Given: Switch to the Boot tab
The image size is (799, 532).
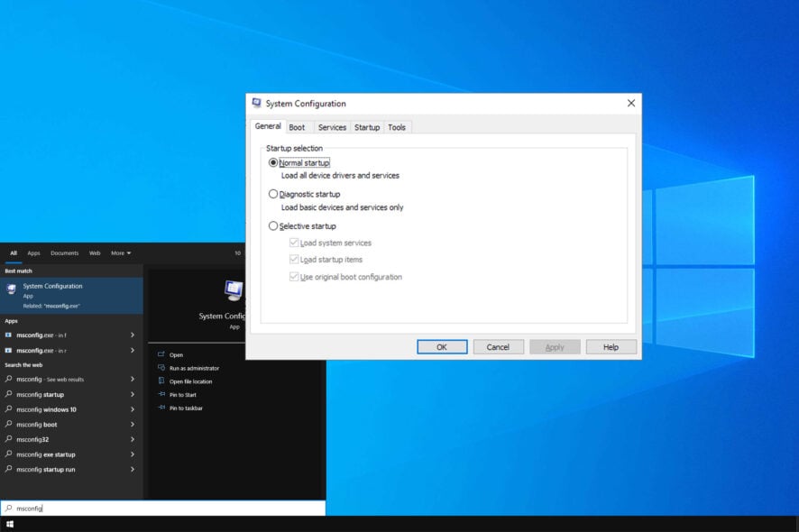Looking at the screenshot, I should pos(298,127).
